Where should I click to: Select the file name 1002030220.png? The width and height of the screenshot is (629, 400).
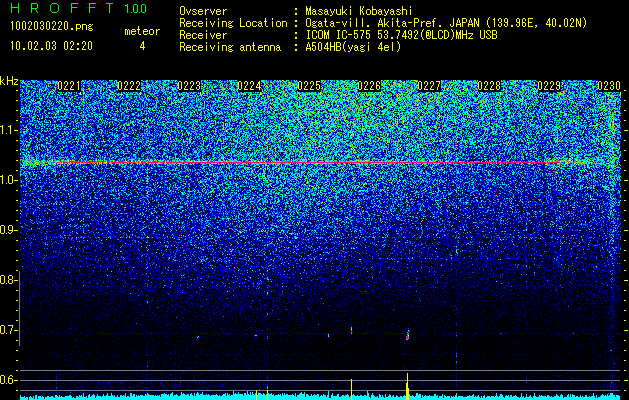coord(51,26)
